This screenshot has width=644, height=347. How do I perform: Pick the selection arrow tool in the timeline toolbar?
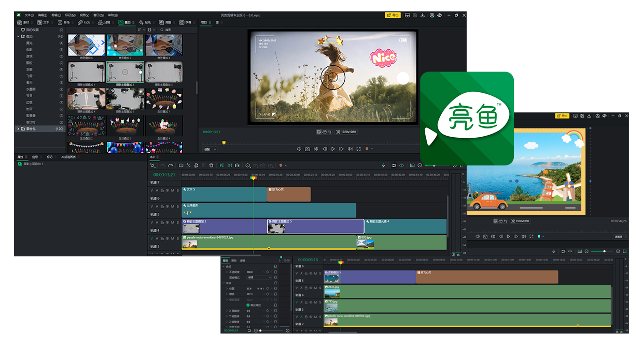[x=152, y=166]
